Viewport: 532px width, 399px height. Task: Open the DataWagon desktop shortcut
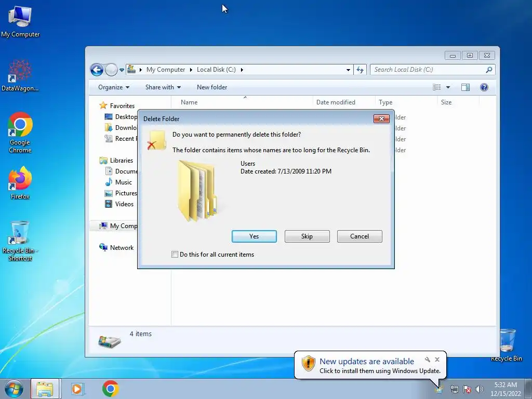pos(20,76)
